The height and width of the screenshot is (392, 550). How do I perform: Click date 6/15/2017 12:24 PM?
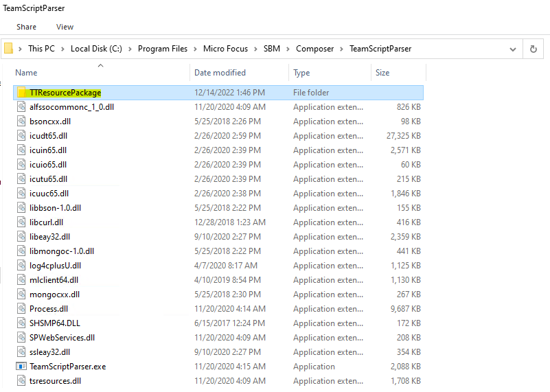(x=230, y=323)
